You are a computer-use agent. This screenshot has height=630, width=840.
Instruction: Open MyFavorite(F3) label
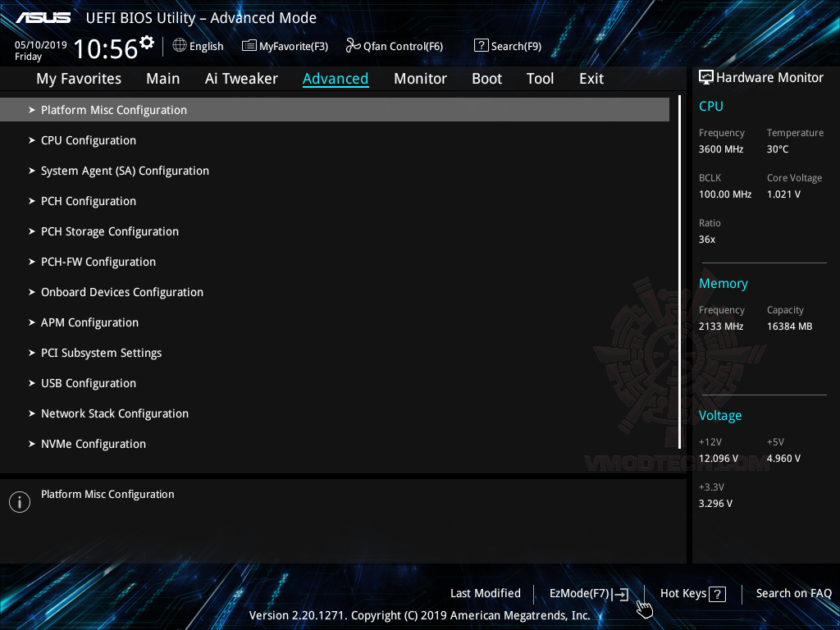point(294,47)
